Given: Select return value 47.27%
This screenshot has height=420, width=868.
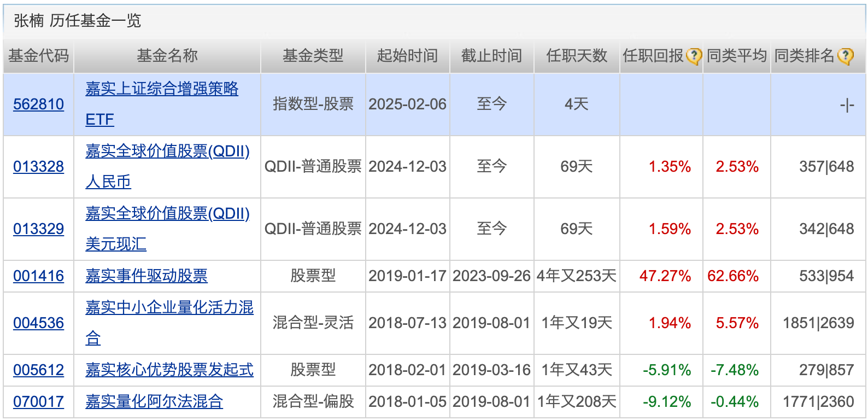Looking at the screenshot, I should pyautogui.click(x=665, y=276).
